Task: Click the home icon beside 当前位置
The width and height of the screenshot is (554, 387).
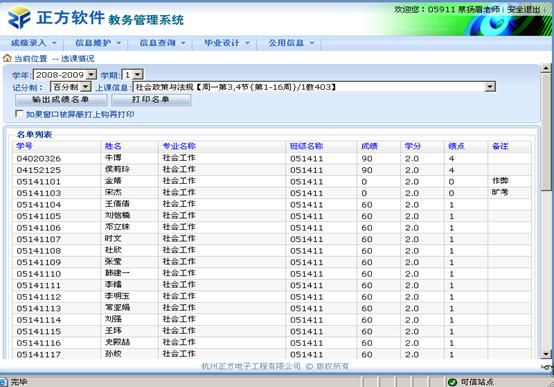Action: coord(7,58)
